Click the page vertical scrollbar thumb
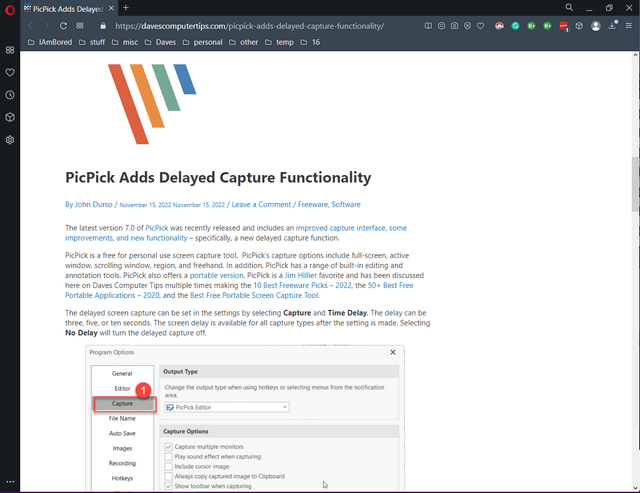This screenshot has width=640, height=493. click(636, 184)
